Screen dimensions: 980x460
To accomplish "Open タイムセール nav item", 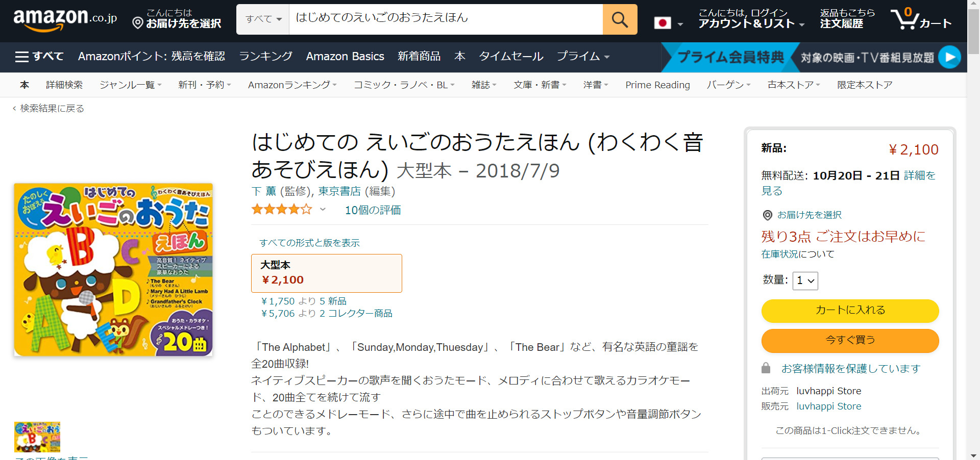I will click(511, 57).
